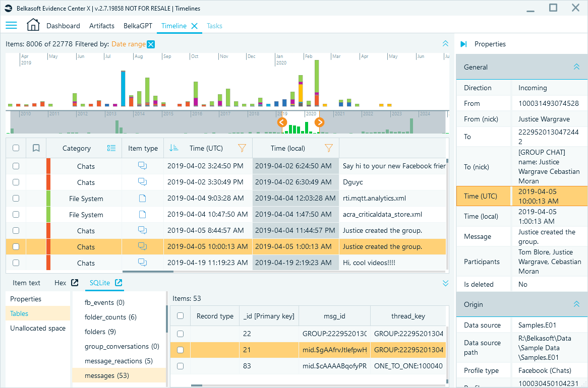
Task: Click the msg_id column header
Action: 334,316
